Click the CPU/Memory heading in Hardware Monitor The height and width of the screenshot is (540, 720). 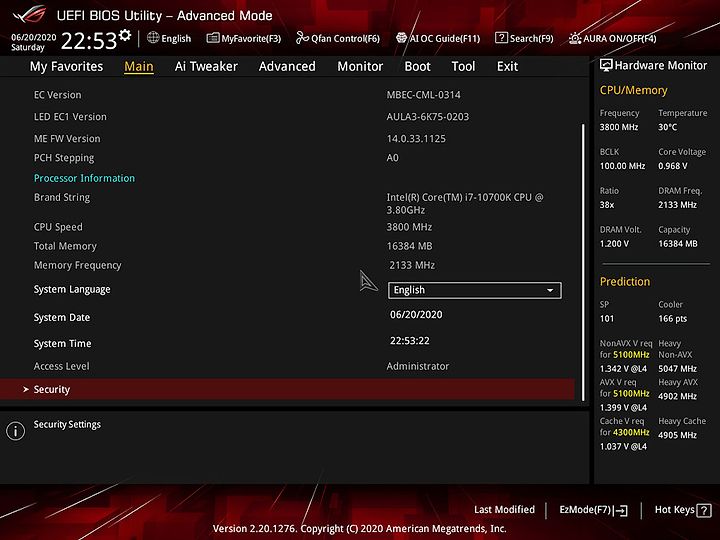click(633, 90)
